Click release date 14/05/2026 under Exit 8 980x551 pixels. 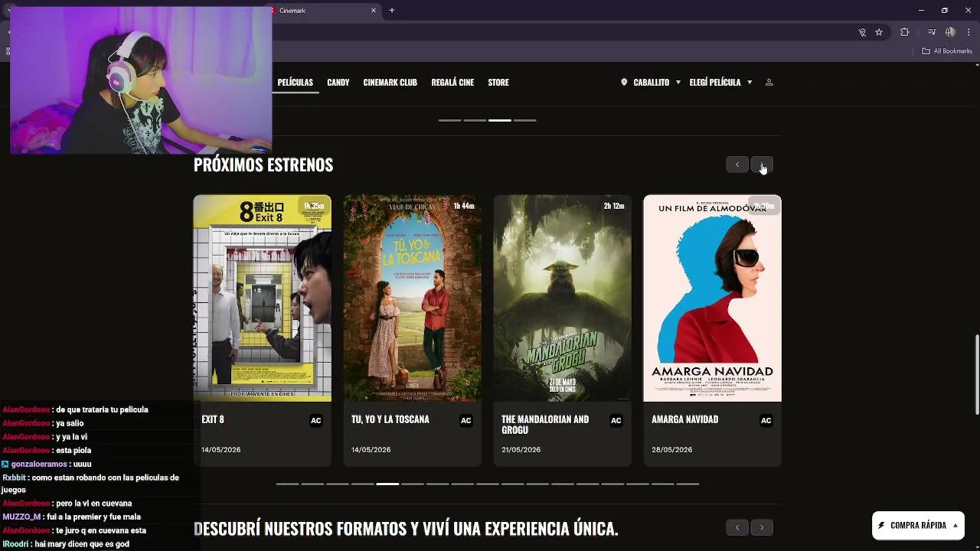[x=221, y=449]
